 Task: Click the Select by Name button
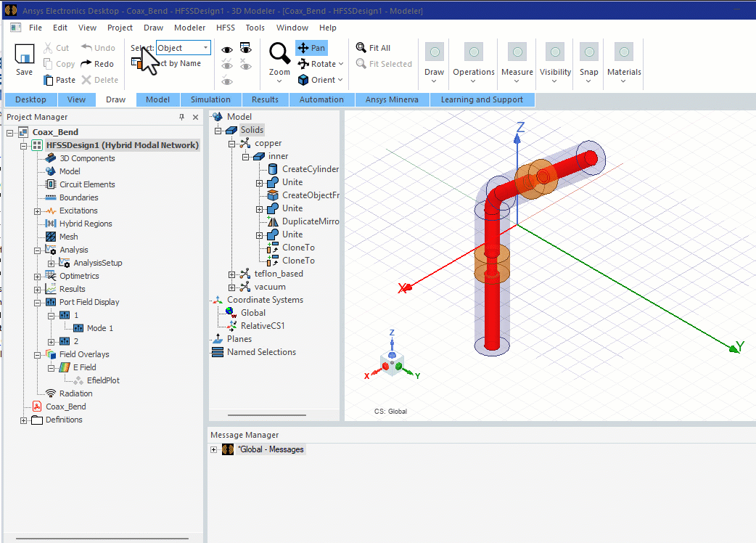[166, 63]
